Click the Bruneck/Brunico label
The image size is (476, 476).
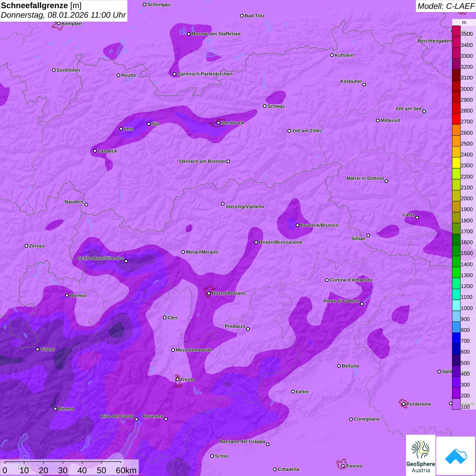pyautogui.click(x=319, y=225)
